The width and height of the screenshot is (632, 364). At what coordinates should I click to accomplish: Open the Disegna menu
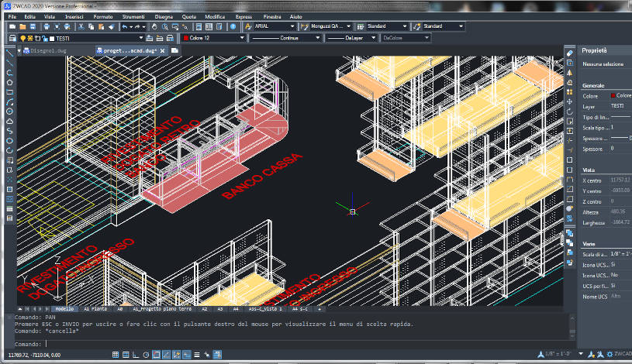coord(164,16)
